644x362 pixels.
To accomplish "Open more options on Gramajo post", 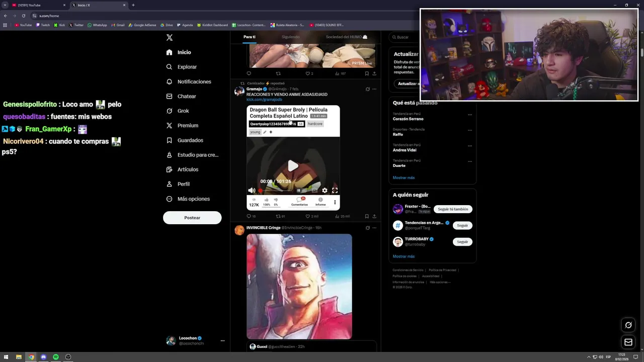I will click(374, 89).
